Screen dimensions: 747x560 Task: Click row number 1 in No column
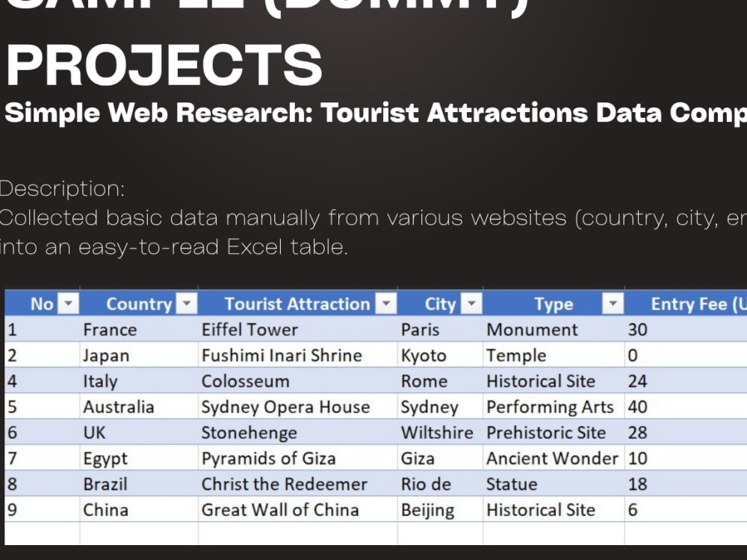click(43, 329)
